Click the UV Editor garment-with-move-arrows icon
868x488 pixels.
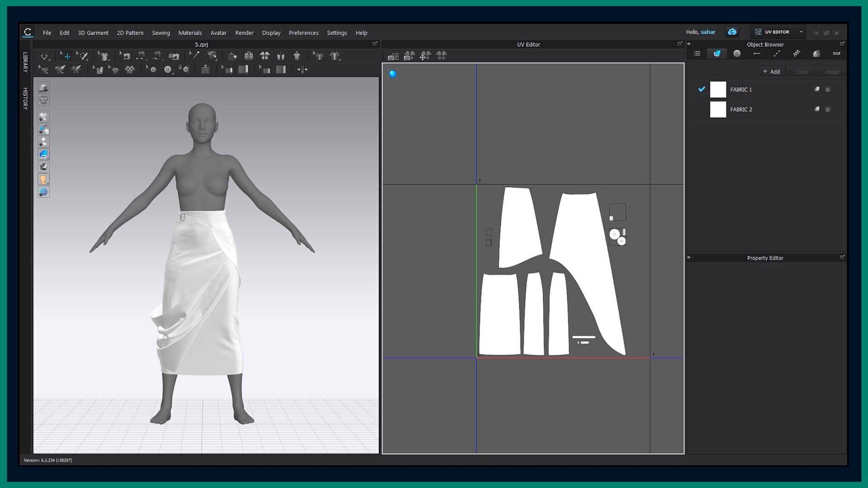coord(425,56)
